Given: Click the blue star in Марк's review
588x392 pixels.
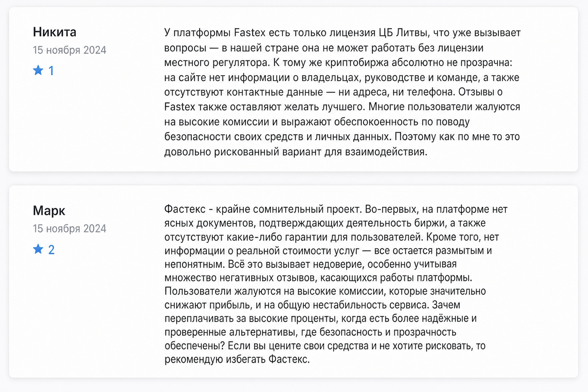Looking at the screenshot, I should click(38, 249).
